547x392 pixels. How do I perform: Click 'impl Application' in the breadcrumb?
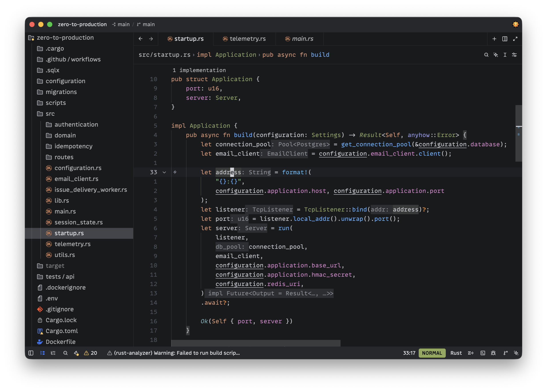pos(226,55)
